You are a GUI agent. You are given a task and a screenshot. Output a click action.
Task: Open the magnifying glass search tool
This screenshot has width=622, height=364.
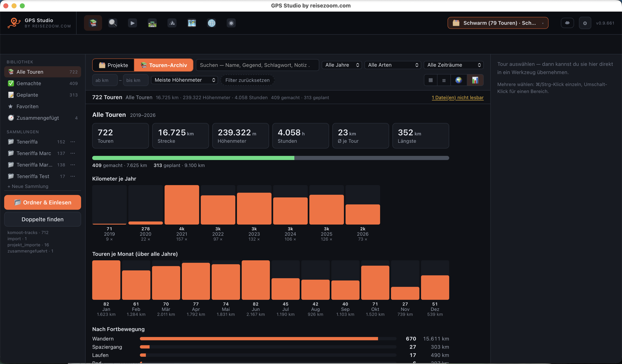(113, 23)
